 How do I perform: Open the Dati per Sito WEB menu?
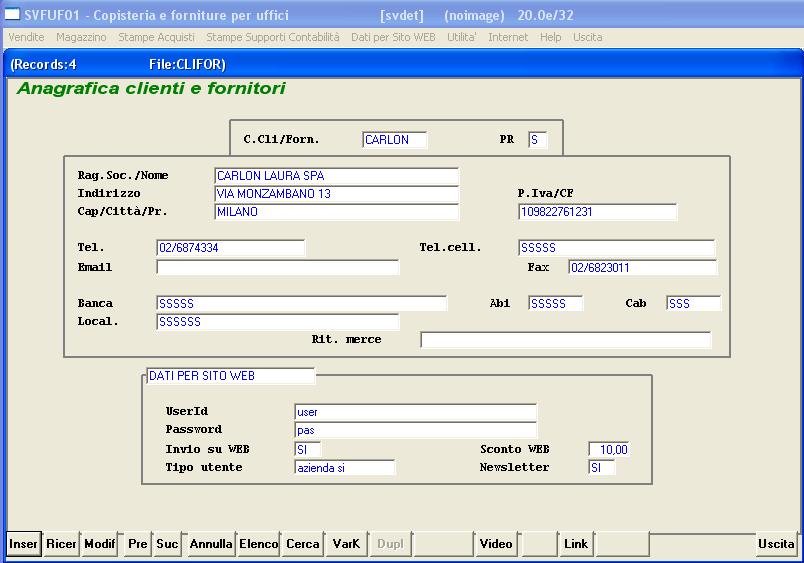(393, 37)
